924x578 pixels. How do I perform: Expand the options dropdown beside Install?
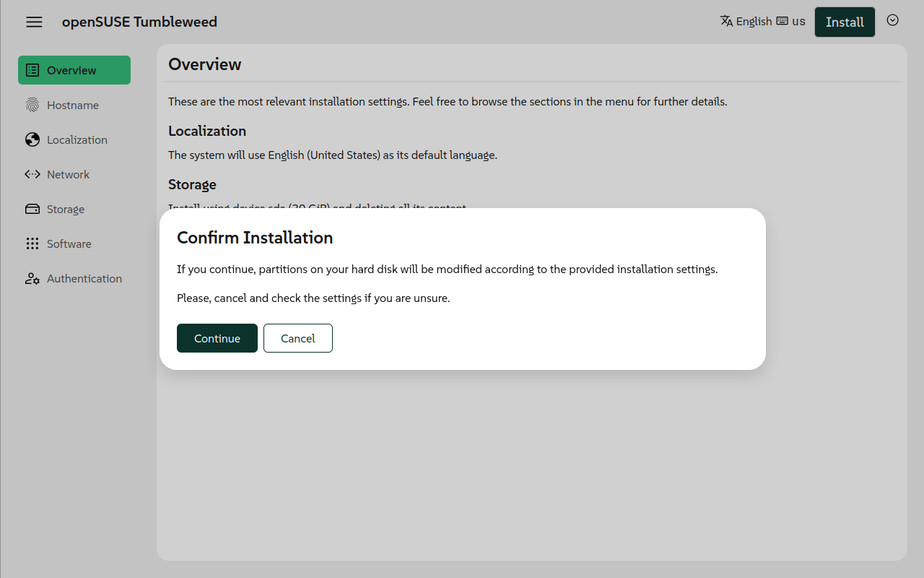tap(893, 20)
